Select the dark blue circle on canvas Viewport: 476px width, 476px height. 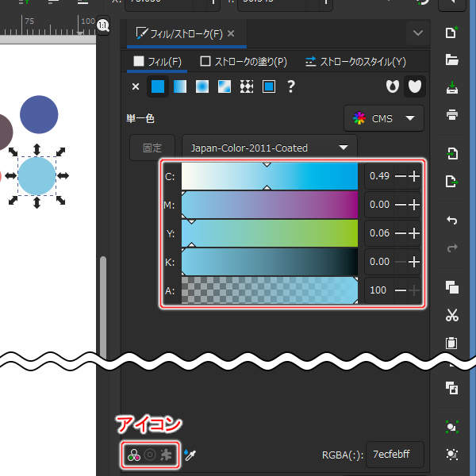tap(39, 114)
